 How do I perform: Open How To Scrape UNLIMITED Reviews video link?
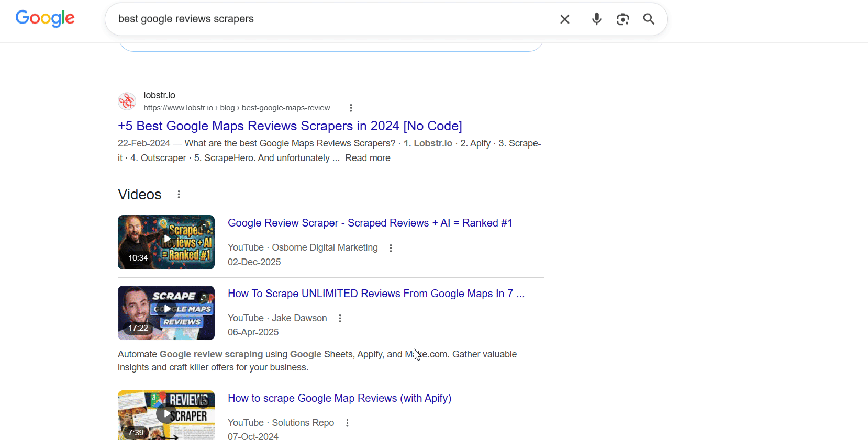(x=376, y=294)
